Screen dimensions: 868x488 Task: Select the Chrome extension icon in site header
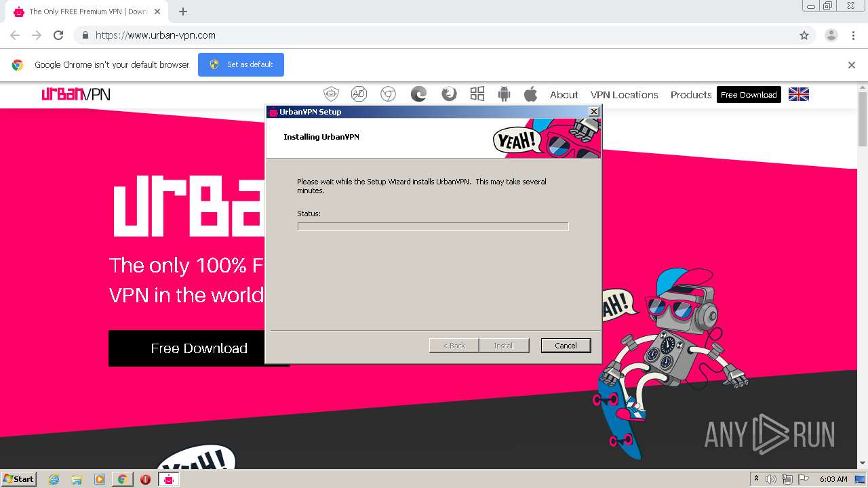388,94
